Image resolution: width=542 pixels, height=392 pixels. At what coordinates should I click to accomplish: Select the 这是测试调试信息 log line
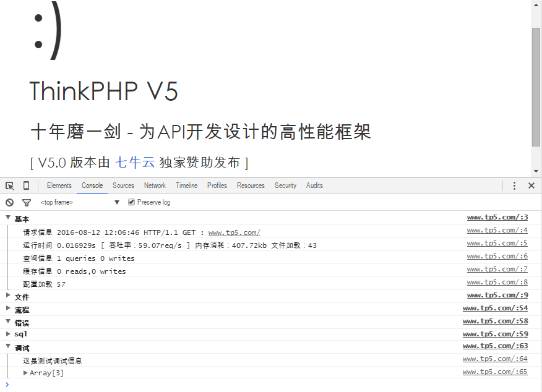(53, 361)
